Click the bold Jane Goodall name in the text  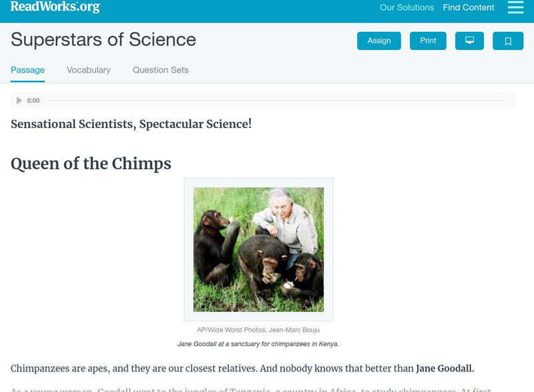click(x=445, y=369)
